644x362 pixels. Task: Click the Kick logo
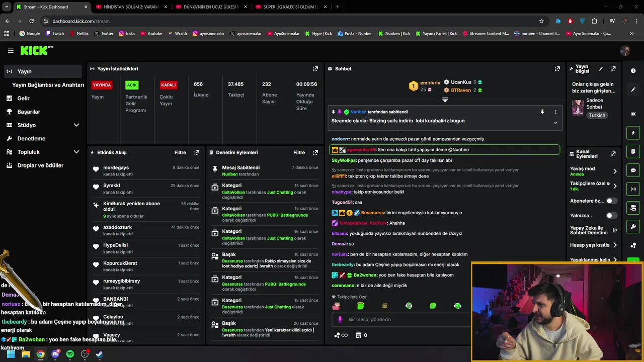tap(37, 51)
